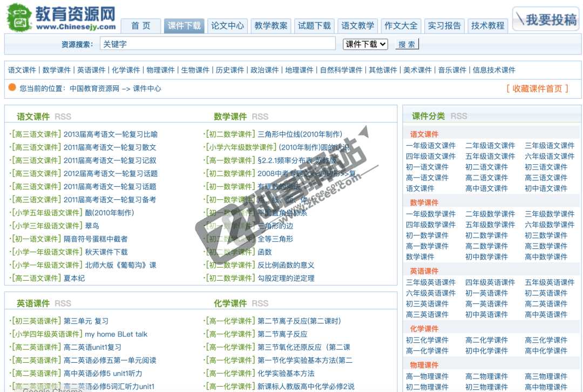583x392 pixels.
Task: Click the orange dot beside 您当前的位置
Action: coord(11,87)
